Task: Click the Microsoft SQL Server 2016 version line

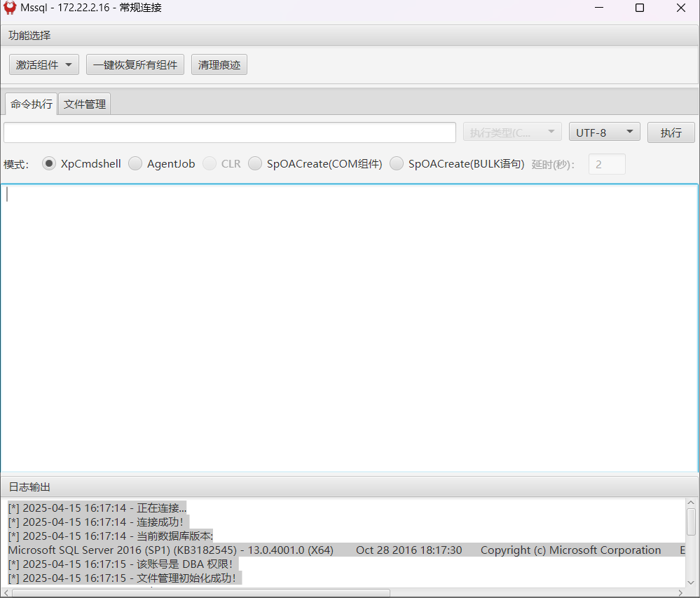Action: (346, 550)
